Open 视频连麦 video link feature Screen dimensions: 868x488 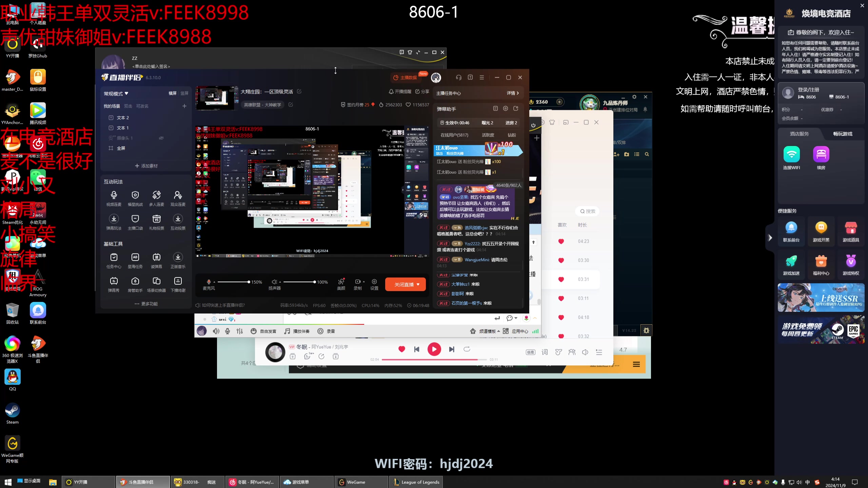tap(114, 198)
